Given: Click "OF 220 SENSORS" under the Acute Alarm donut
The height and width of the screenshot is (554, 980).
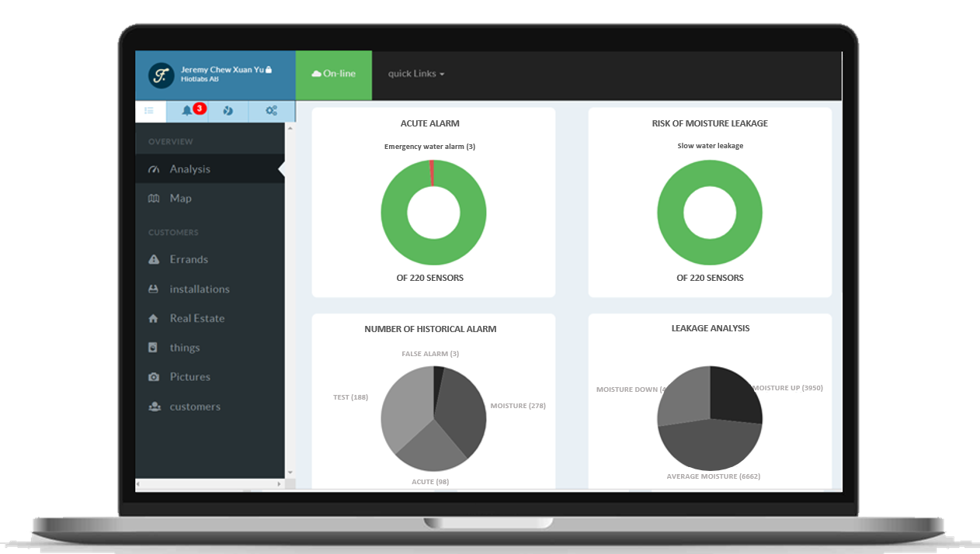Looking at the screenshot, I should click(x=430, y=278).
